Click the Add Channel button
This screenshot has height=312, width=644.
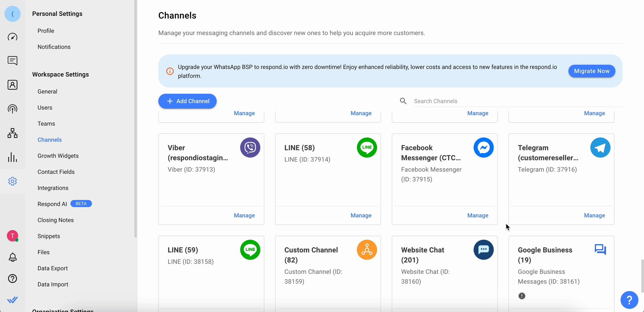(x=187, y=101)
